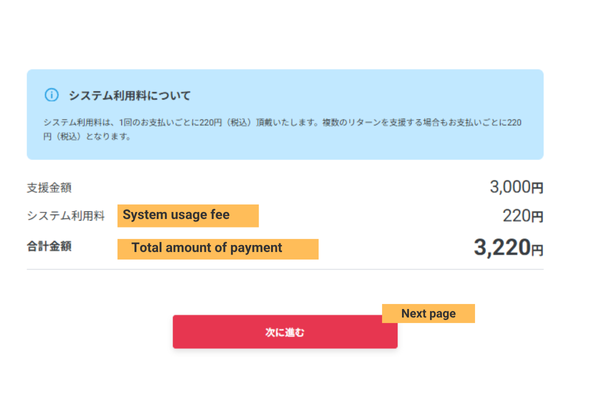Click the 3,000 support amount value

coord(509,187)
